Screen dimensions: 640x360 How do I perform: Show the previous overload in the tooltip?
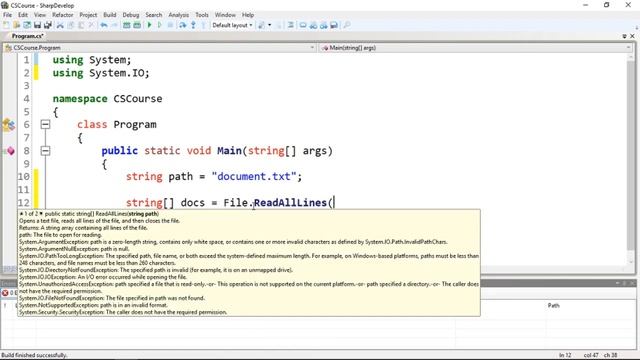(21, 213)
